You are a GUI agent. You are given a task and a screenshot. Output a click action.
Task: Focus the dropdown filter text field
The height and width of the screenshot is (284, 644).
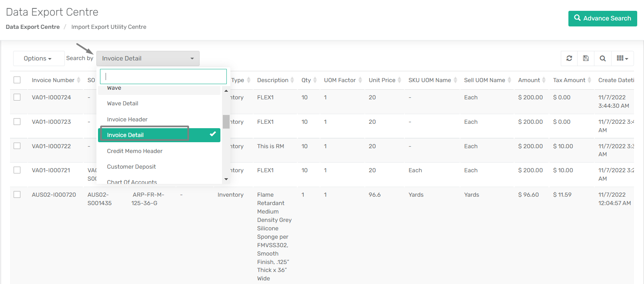tap(163, 77)
